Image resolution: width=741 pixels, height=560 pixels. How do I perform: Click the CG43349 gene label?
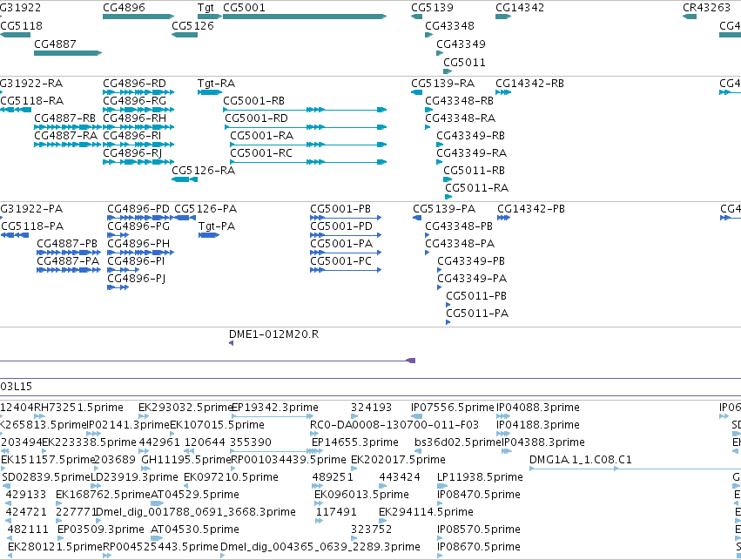coord(461,44)
